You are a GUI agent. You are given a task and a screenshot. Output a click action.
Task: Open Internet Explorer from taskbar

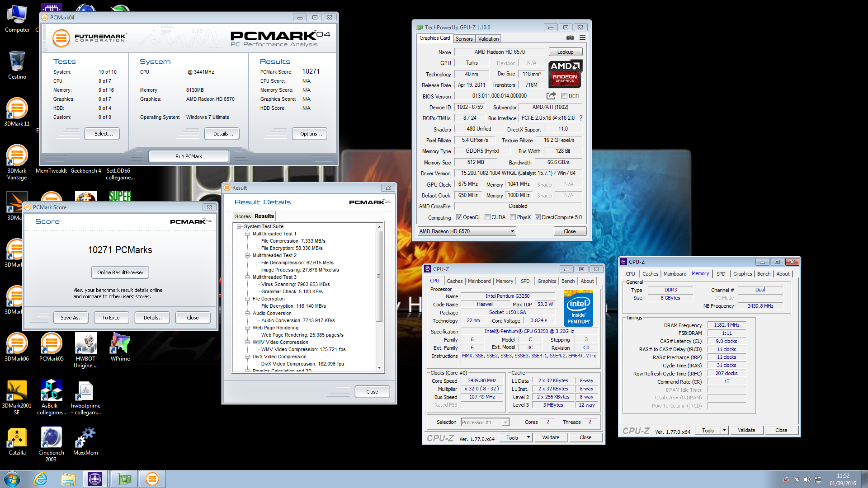(x=41, y=479)
